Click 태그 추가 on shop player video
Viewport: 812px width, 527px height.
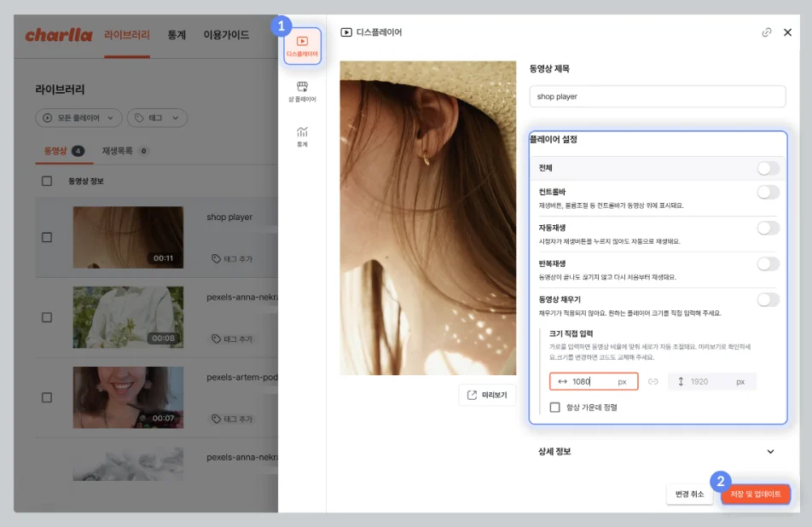point(232,258)
